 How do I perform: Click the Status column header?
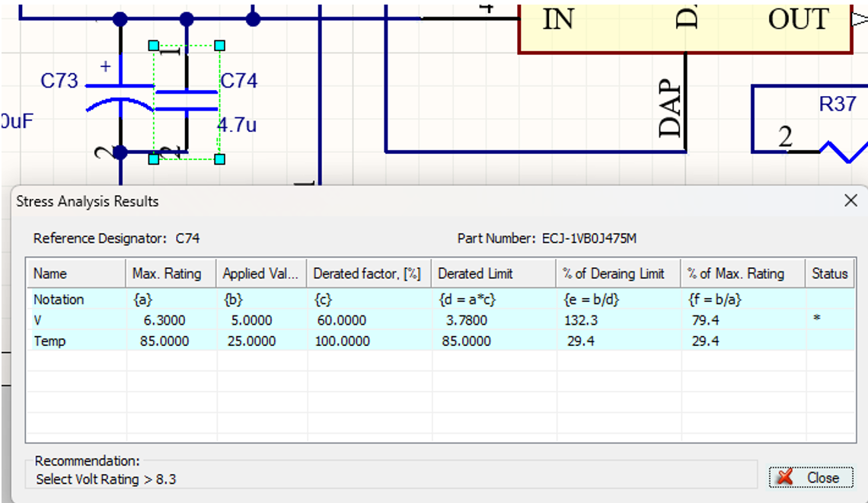tap(830, 274)
